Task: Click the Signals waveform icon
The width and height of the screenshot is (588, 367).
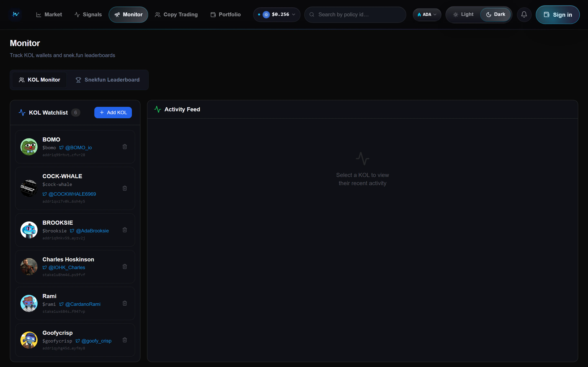Action: click(x=77, y=14)
